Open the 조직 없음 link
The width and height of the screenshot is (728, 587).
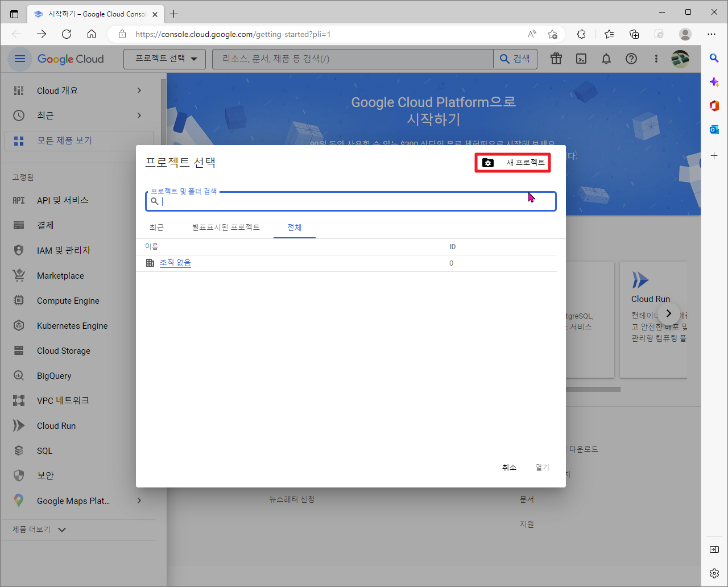tap(175, 263)
